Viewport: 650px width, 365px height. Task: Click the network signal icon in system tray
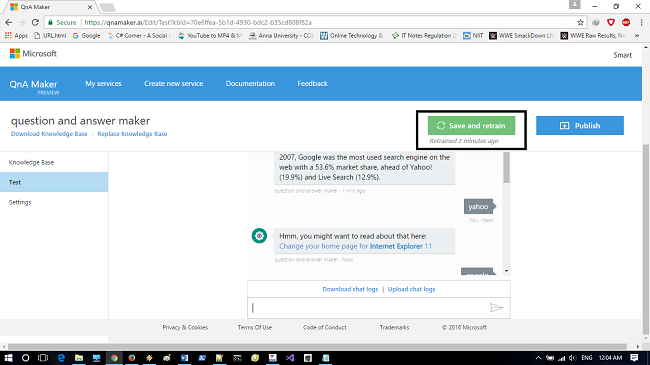[x=562, y=358]
